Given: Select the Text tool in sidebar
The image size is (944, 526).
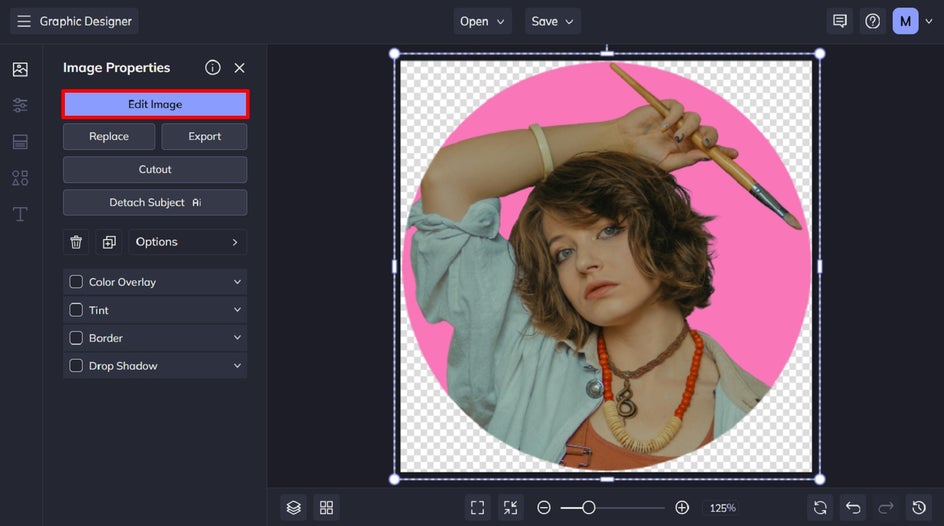Looking at the screenshot, I should click(20, 214).
